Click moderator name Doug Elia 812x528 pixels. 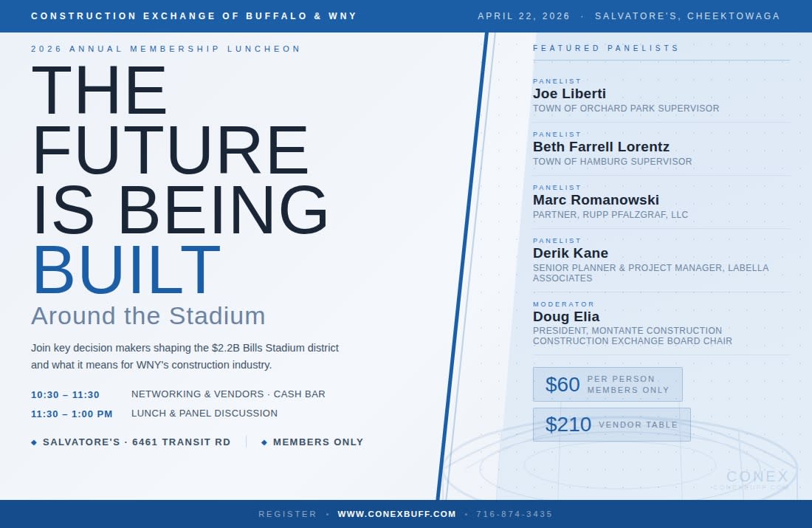566,317
